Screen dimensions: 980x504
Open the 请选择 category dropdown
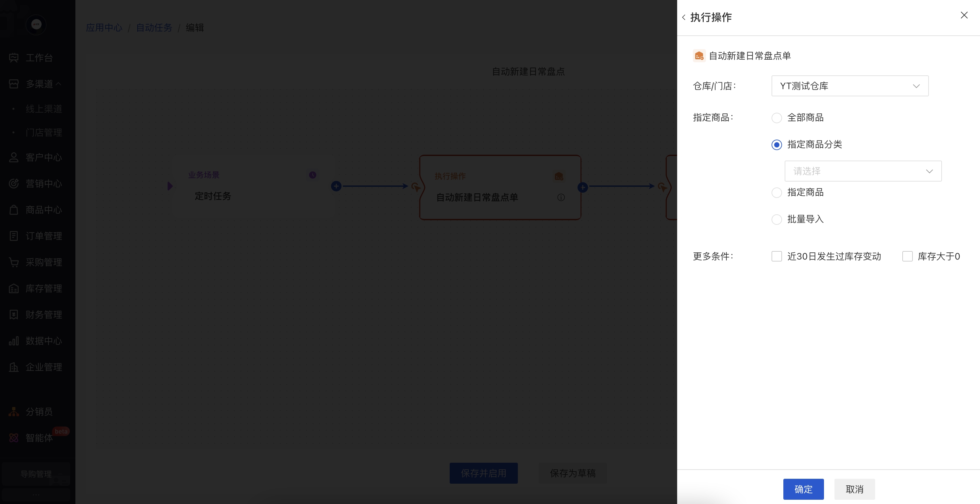point(863,171)
